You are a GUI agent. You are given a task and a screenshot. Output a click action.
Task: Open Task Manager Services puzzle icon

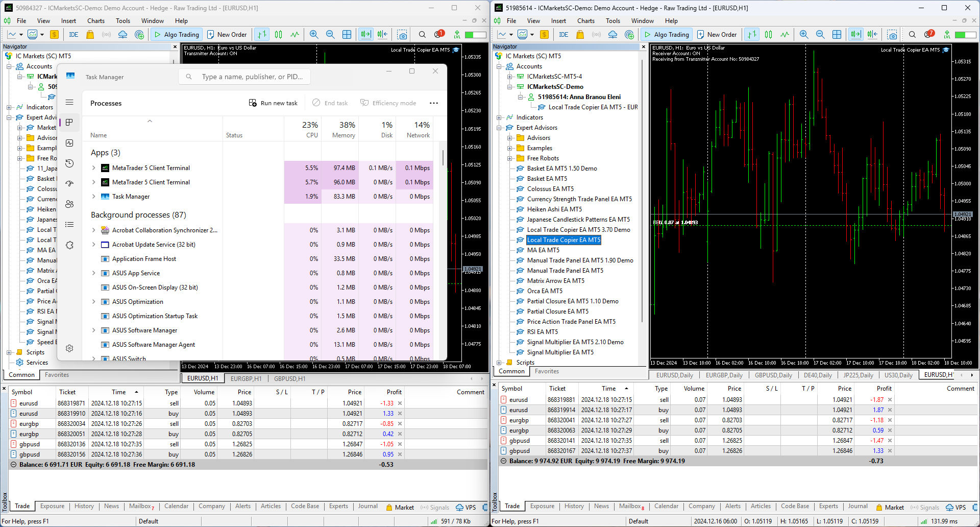point(69,245)
